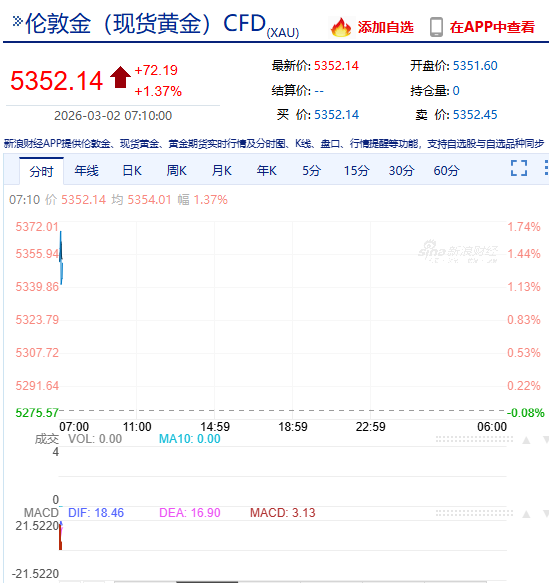Open the fullscreen chart icon
This screenshot has width=549, height=583.
519,168
